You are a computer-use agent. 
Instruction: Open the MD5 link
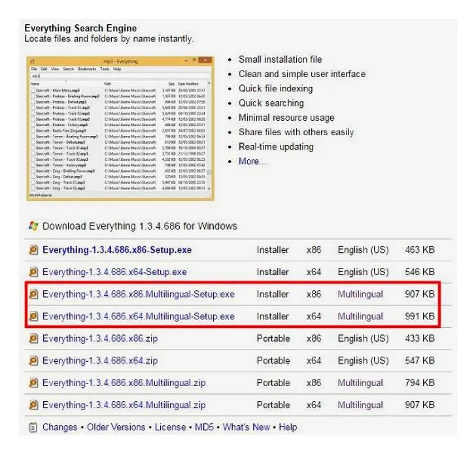[204, 427]
